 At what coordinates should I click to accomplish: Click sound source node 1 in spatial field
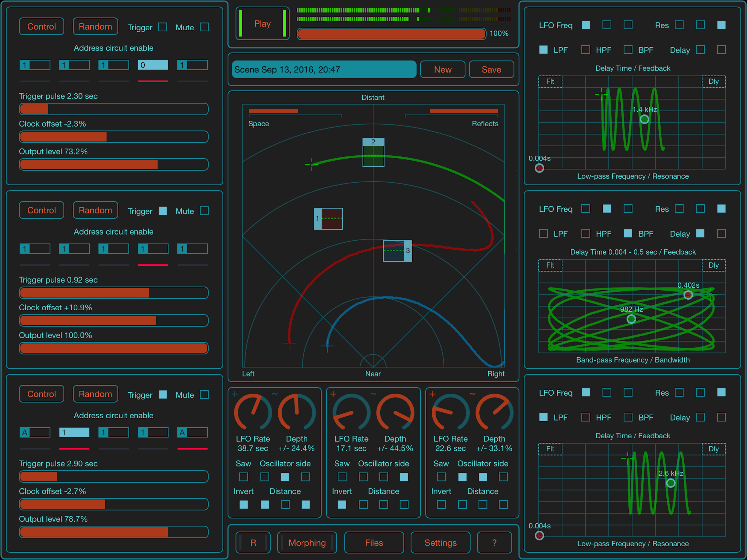328,218
